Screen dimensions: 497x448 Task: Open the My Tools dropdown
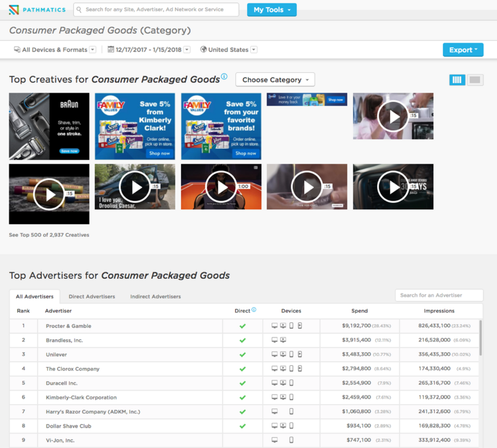[x=272, y=10]
